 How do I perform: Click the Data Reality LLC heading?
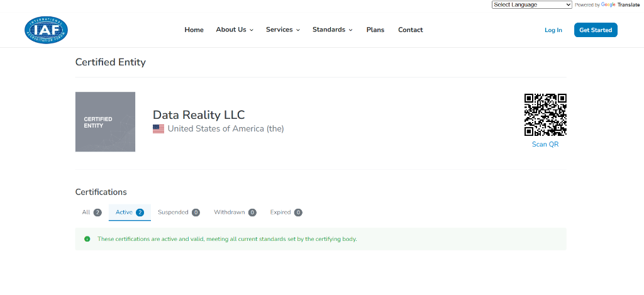pyautogui.click(x=199, y=114)
